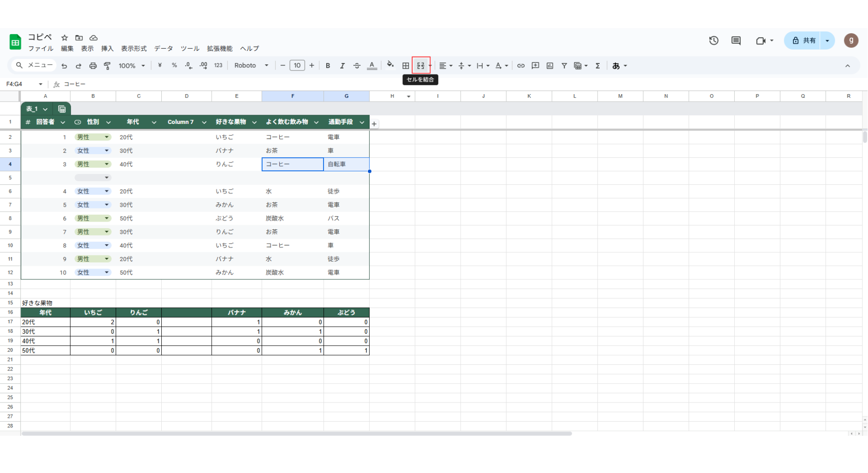Toggle italic formatting

pos(342,66)
